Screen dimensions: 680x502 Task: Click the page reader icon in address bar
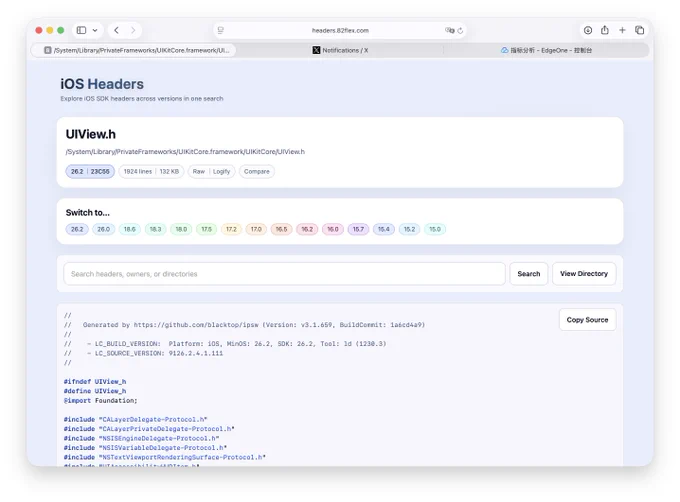click(x=221, y=30)
